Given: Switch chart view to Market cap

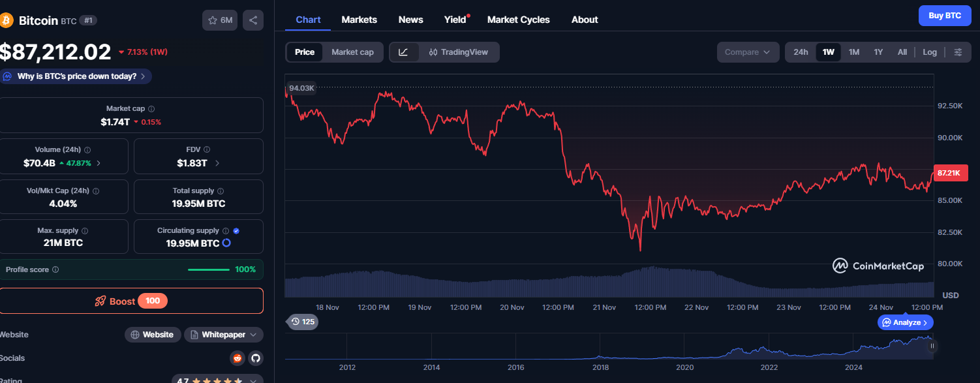Looking at the screenshot, I should coord(351,52).
